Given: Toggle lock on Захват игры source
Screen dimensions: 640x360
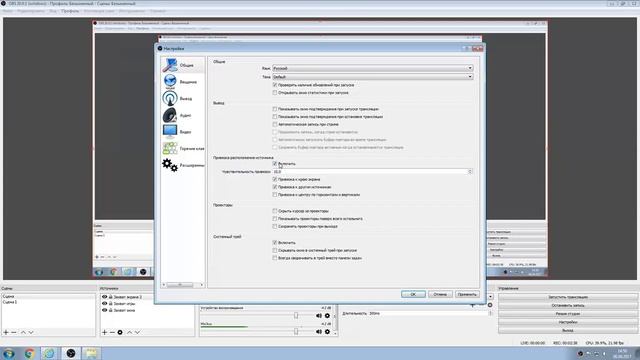Looking at the screenshot, I should 111,304.
